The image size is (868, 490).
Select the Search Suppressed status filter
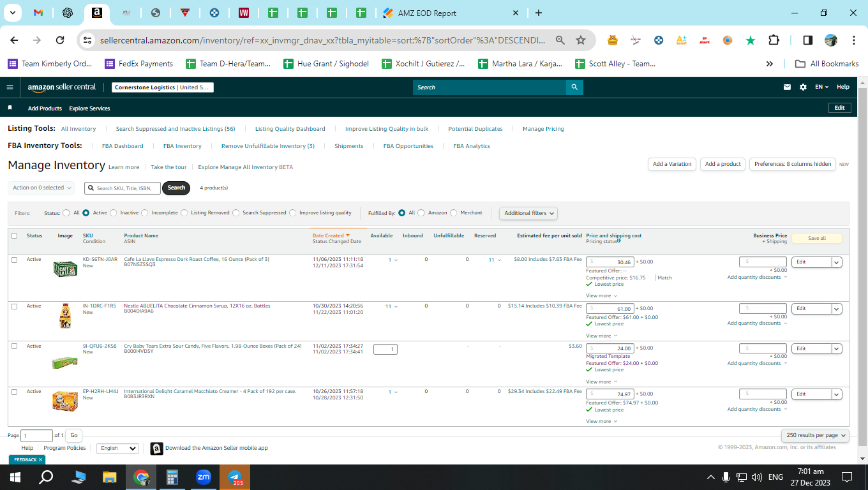coord(236,212)
